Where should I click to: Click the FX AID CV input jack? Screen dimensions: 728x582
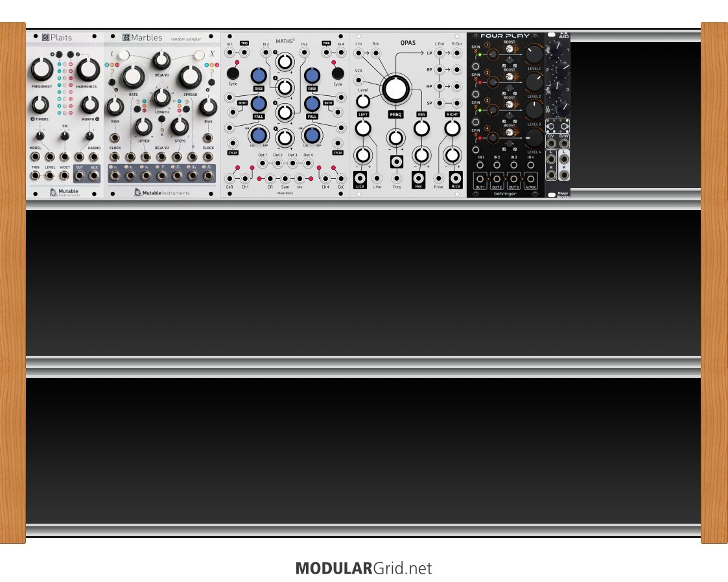(551, 143)
